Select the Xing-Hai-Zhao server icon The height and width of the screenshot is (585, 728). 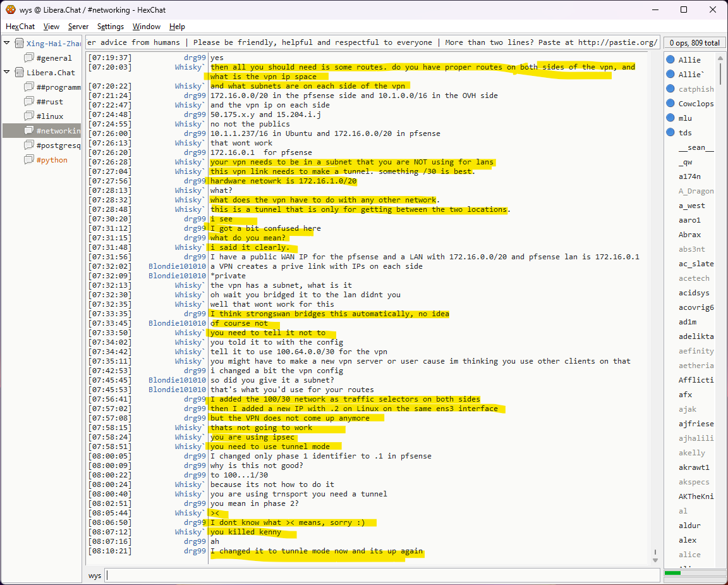pyautogui.click(x=19, y=44)
